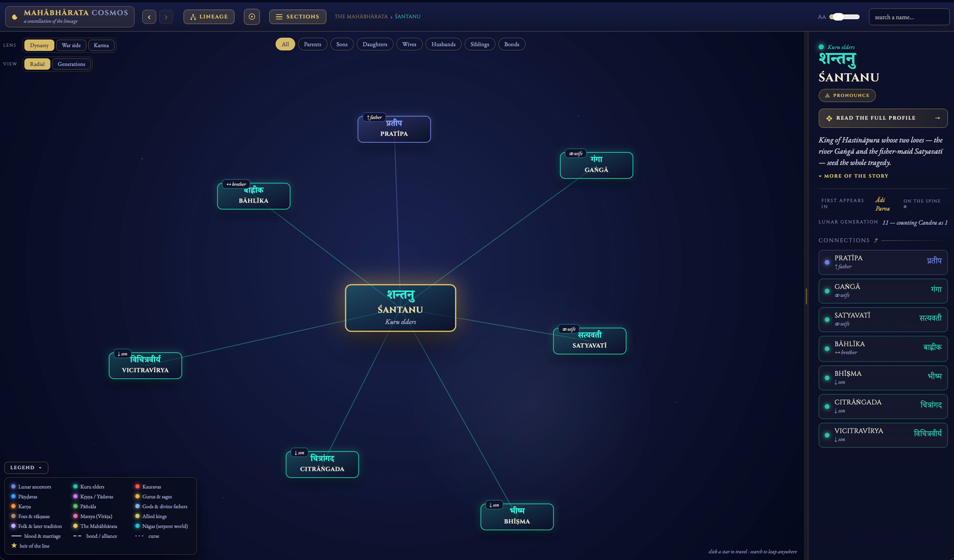
Task: Focus the 'search a name' field
Action: pyautogui.click(x=909, y=17)
